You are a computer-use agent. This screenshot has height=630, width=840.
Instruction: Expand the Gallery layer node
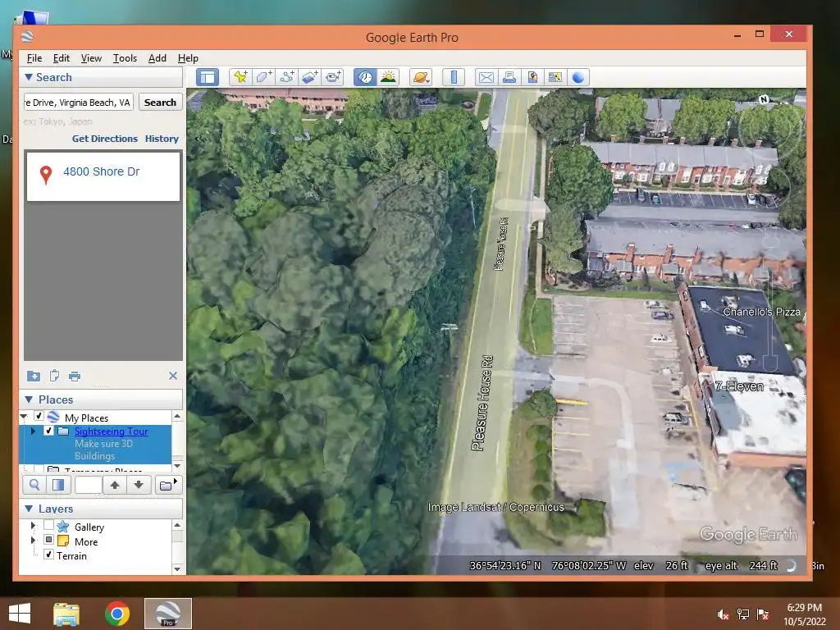(33, 526)
